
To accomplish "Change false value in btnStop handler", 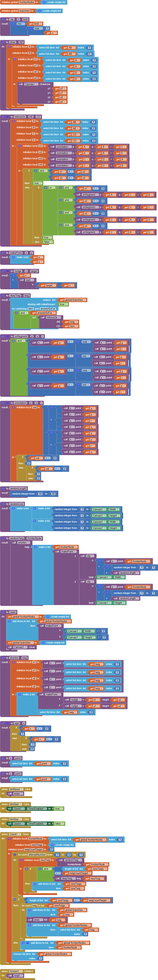I will tap(59, 823).
